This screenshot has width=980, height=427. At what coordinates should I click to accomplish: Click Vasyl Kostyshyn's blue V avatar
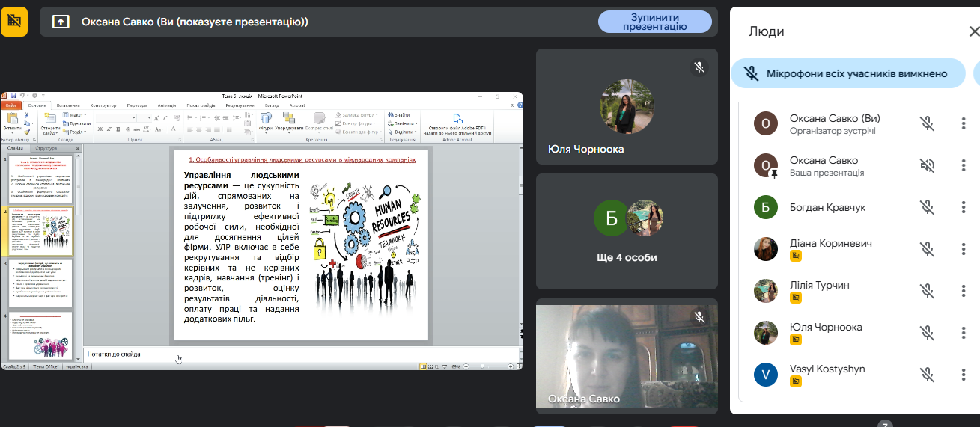click(765, 375)
